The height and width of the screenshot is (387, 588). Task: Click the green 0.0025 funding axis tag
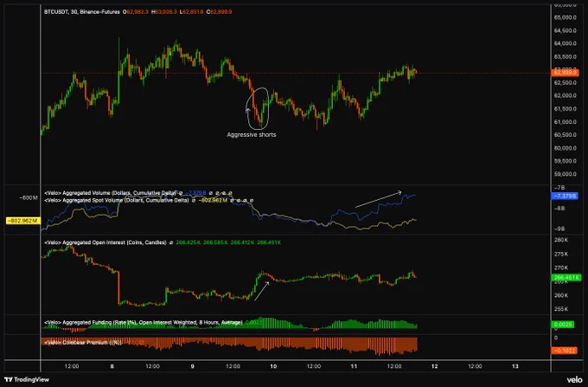pyautogui.click(x=563, y=324)
